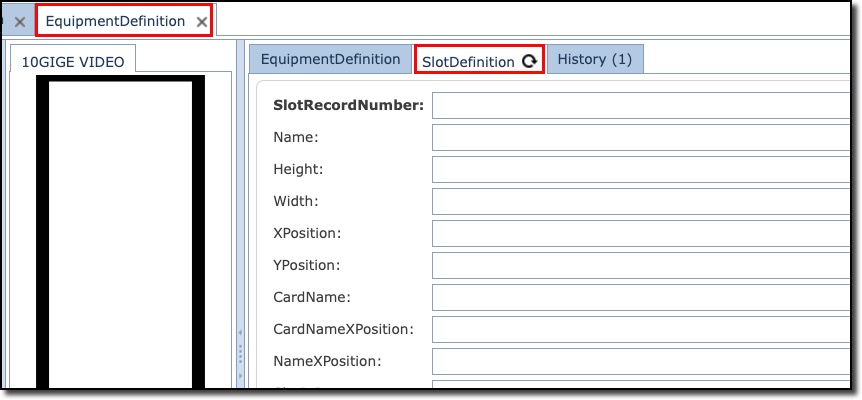This screenshot has width=862, height=400.
Task: Close the partially hidden tab on left
Action: [x=20, y=21]
